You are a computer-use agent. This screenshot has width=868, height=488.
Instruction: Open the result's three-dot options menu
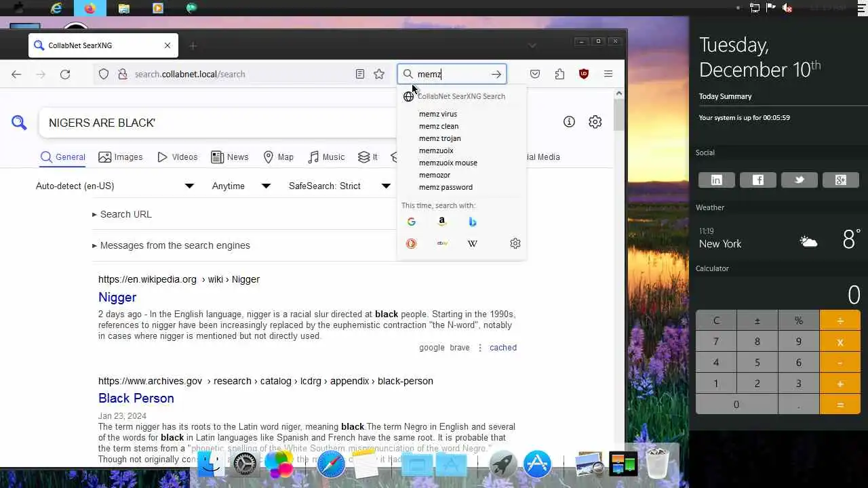(x=480, y=348)
